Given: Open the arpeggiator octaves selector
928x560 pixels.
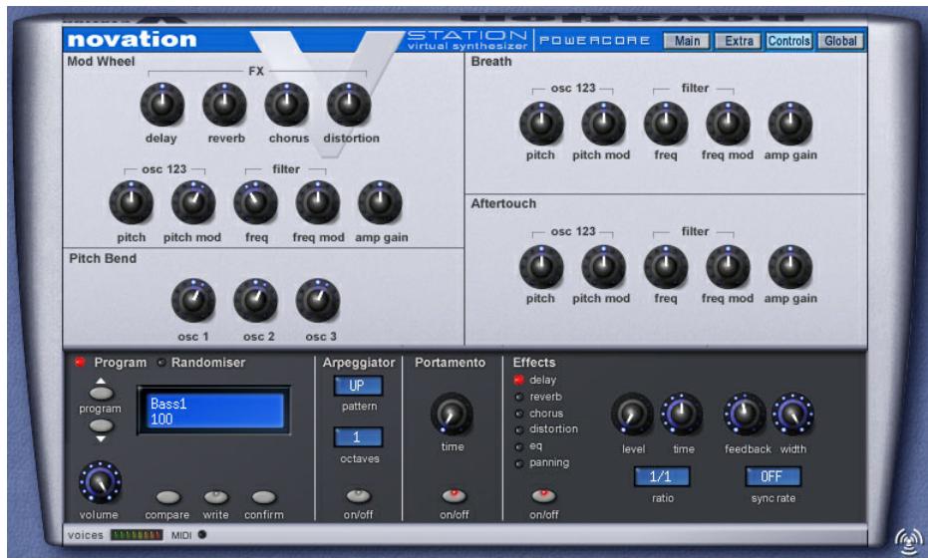Looking at the screenshot, I should [x=358, y=437].
